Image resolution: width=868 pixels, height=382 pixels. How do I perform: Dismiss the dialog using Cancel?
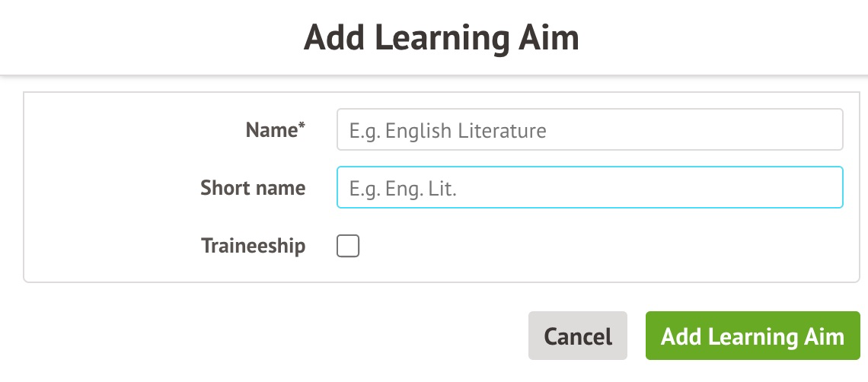[x=577, y=336]
